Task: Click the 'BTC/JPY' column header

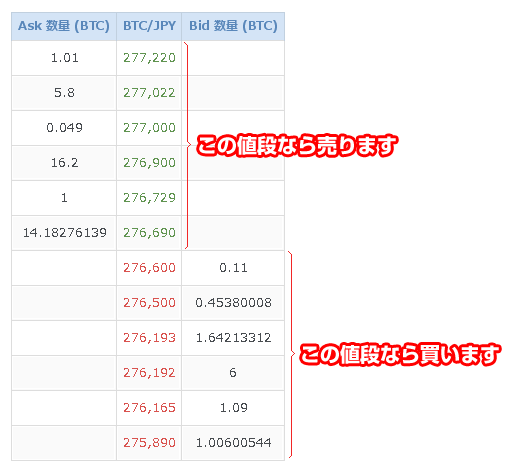Action: point(149,26)
